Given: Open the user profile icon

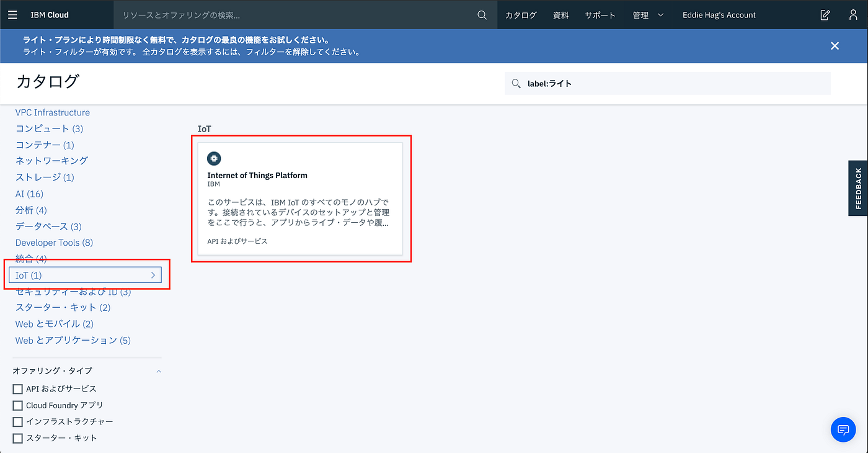Looking at the screenshot, I should [x=853, y=15].
